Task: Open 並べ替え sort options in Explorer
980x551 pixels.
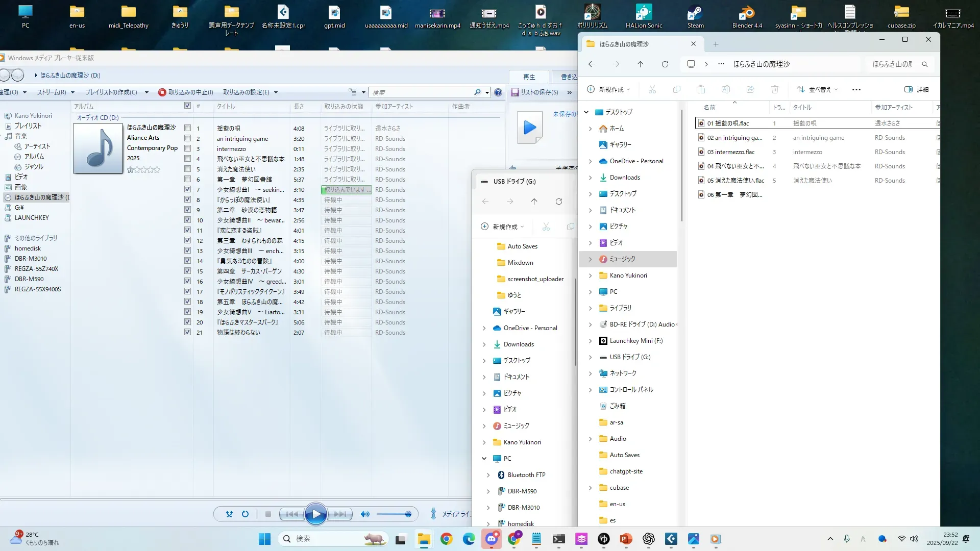Action: point(817,89)
